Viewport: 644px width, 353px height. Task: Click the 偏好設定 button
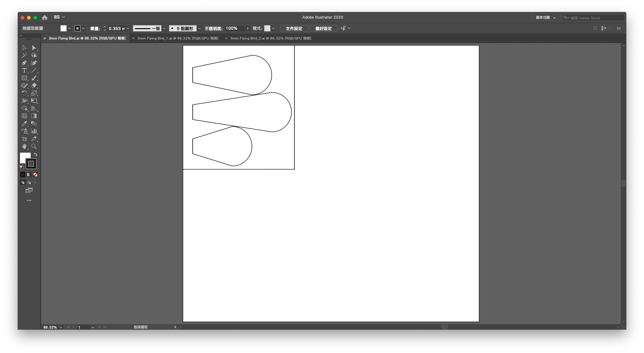[323, 28]
